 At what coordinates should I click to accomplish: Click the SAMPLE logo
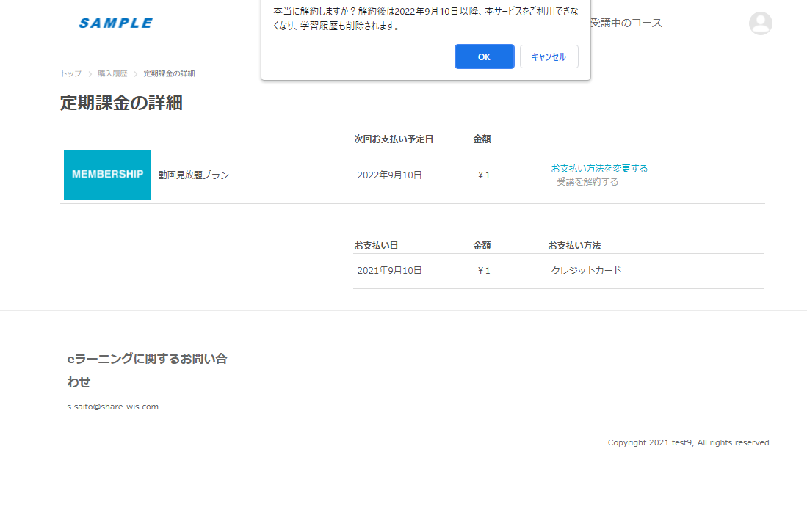pos(116,23)
